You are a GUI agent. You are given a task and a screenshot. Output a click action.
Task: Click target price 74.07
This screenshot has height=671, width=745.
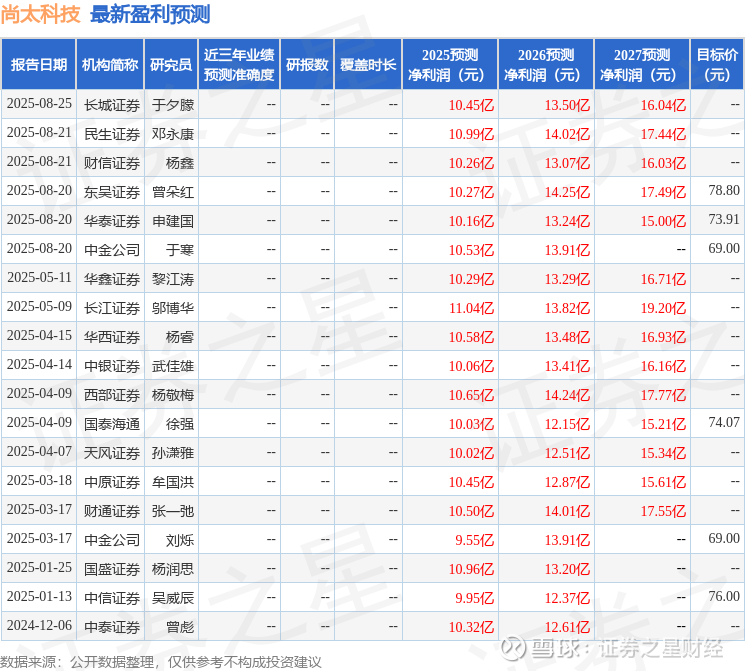click(x=724, y=422)
